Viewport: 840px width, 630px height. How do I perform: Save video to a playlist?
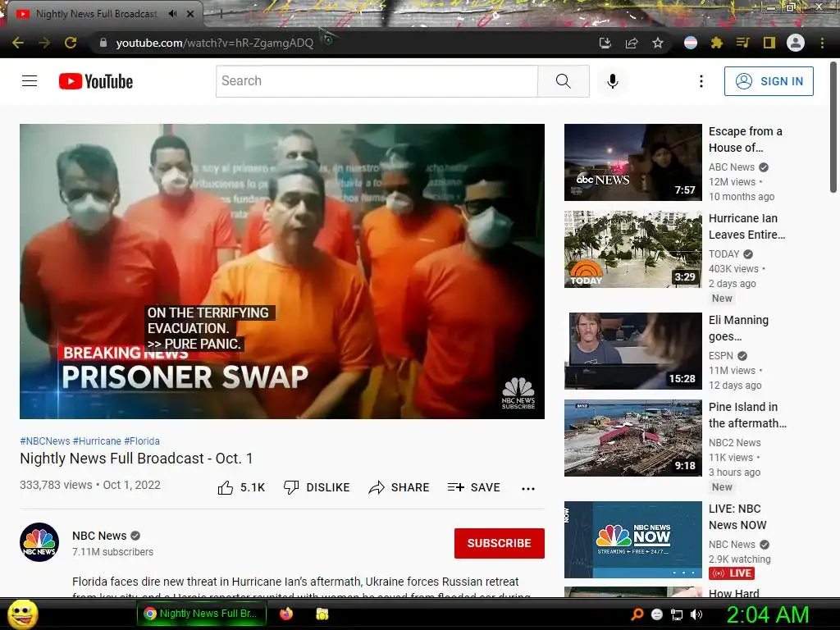[473, 487]
